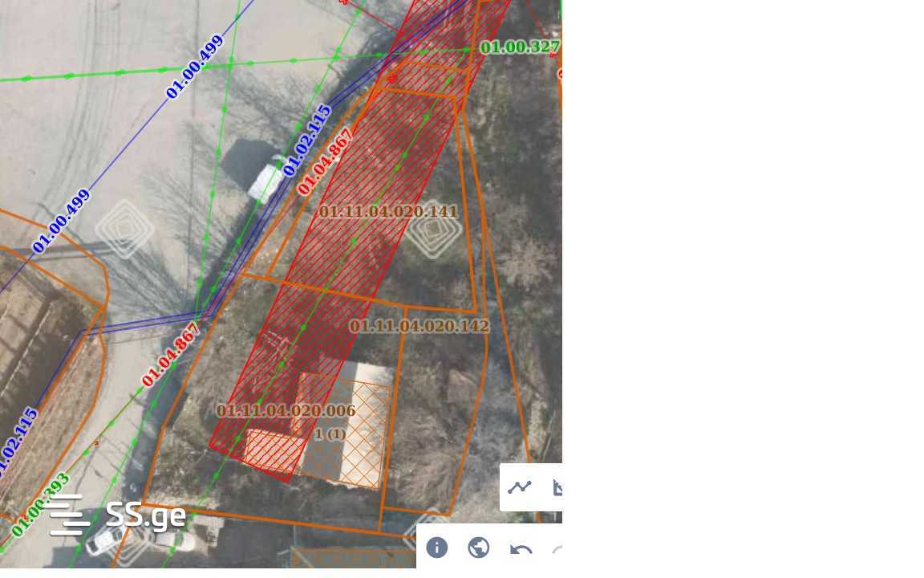Click the globe basemap icon
The image size is (924, 578).
click(479, 547)
